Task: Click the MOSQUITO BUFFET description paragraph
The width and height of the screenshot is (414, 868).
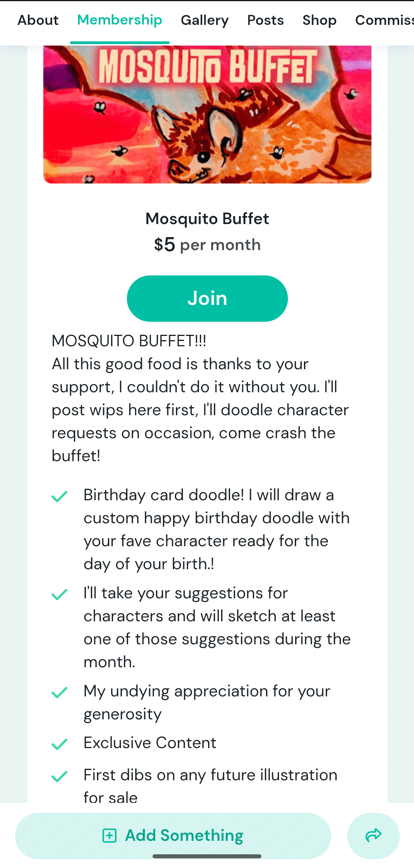Action: pyautogui.click(x=200, y=398)
